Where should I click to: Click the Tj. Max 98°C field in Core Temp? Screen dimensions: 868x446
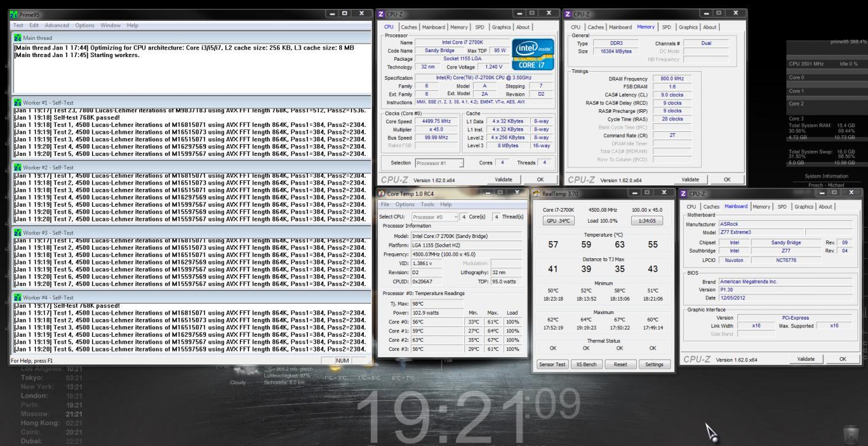pos(436,303)
